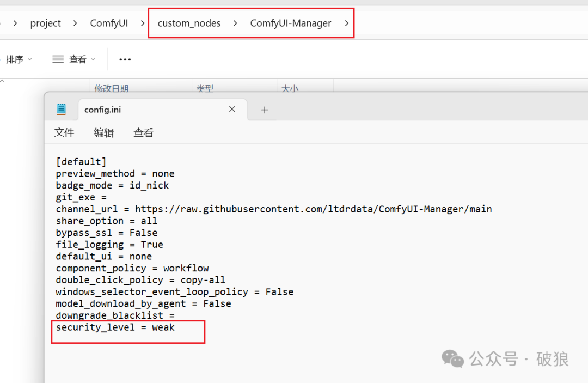Expand chevron between custom_nodes and ComfyUI-Manager
Viewport: 588px width, 383px height.
click(235, 23)
